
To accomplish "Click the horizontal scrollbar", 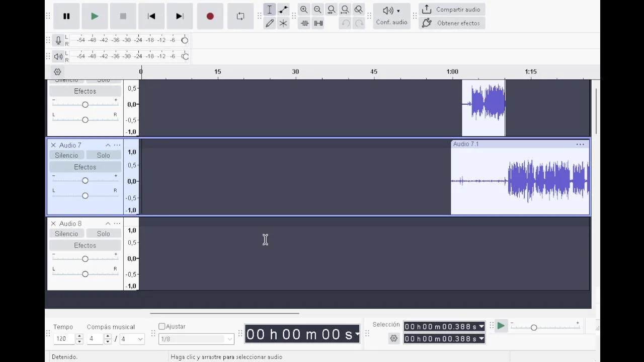I will (224, 313).
